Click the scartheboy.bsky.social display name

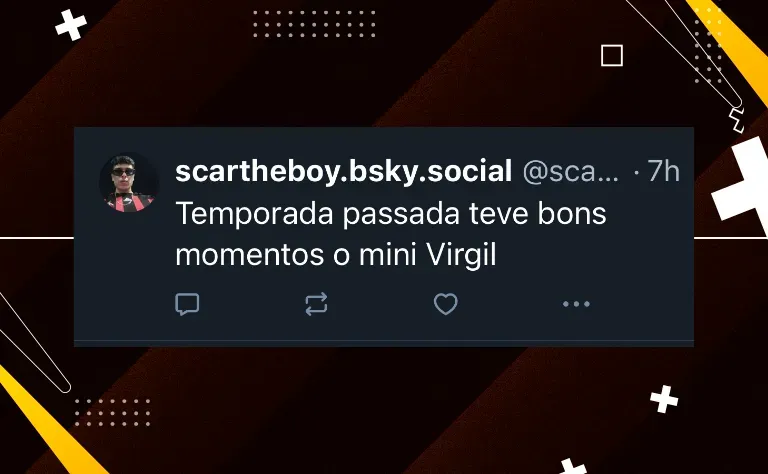click(344, 171)
